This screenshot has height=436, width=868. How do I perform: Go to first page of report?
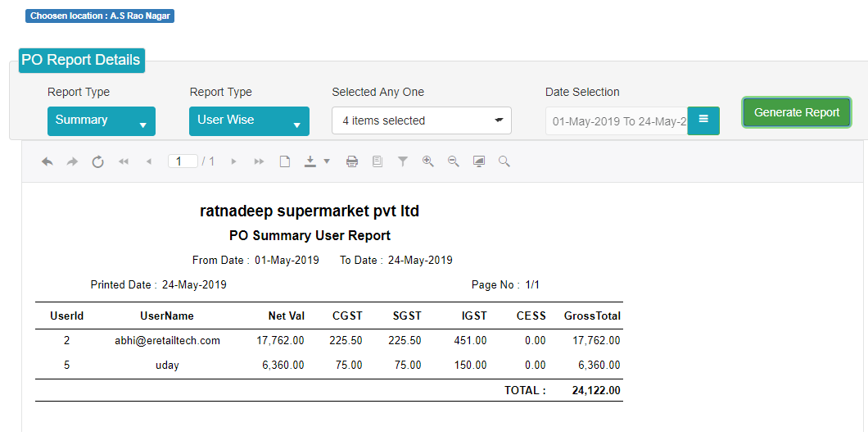(124, 161)
